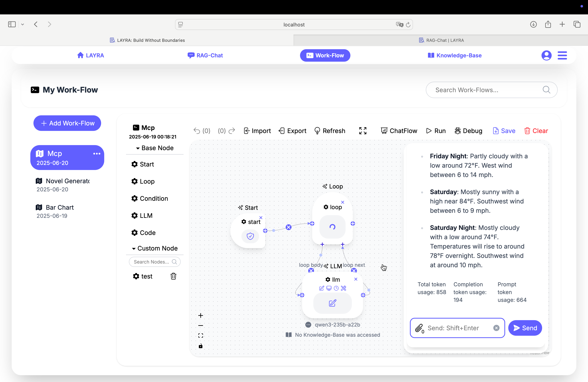
Task: Click the paperclip attachment icon
Action: click(419, 328)
